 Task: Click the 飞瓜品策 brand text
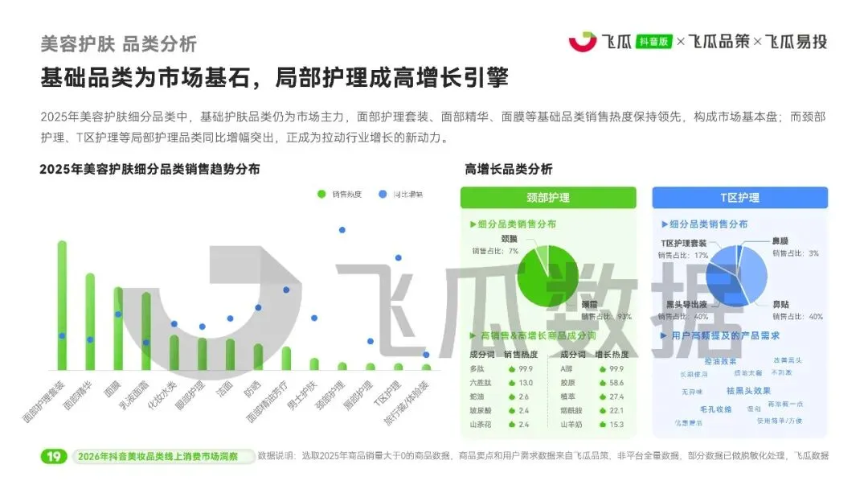719,40
